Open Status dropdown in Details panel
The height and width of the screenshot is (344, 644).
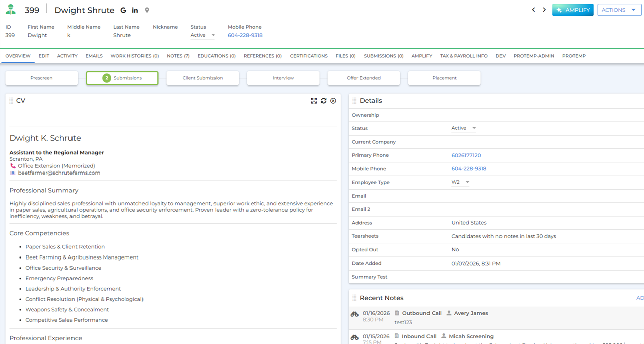464,128
